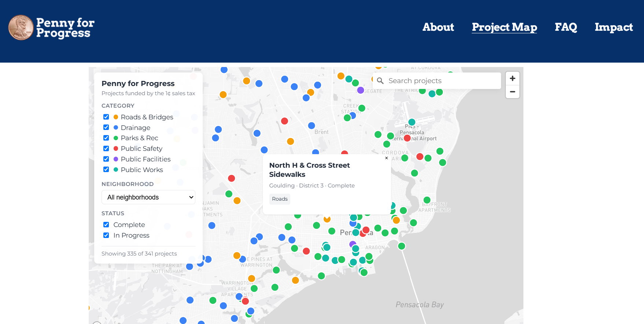Click the red marker west of Brent

(x=284, y=121)
